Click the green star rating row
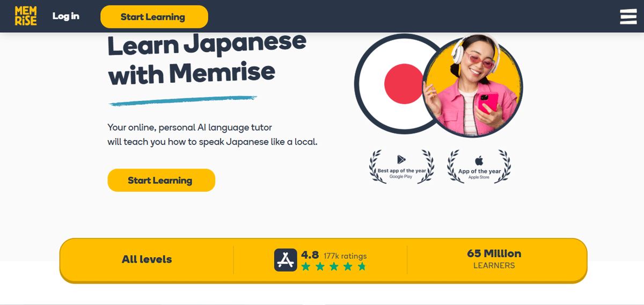 pyautogui.click(x=333, y=266)
